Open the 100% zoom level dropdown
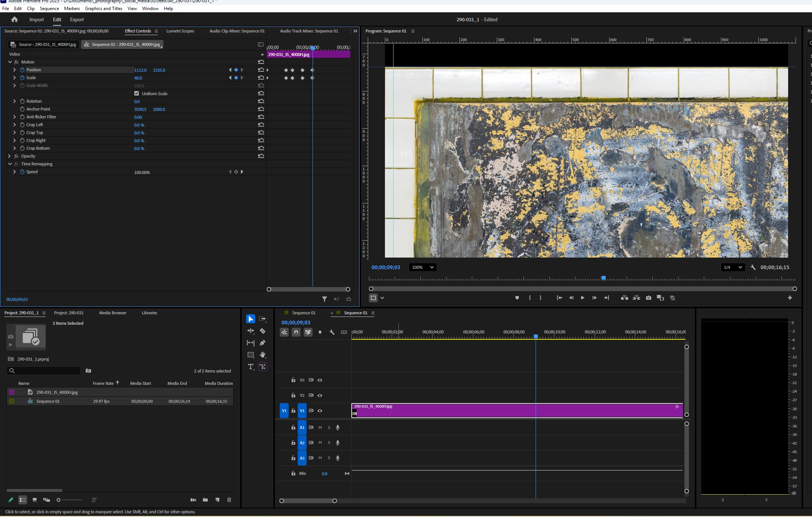This screenshot has height=517, width=812. [x=423, y=267]
